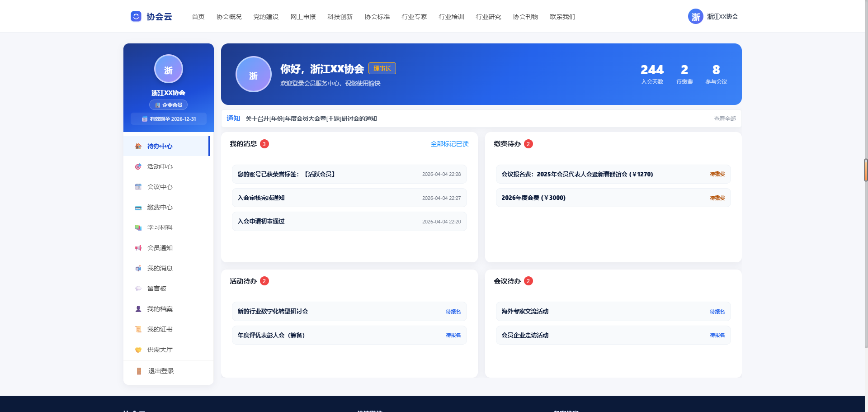868x412 pixels.
Task: Open 活动中心 via its target icon
Action: tap(138, 166)
